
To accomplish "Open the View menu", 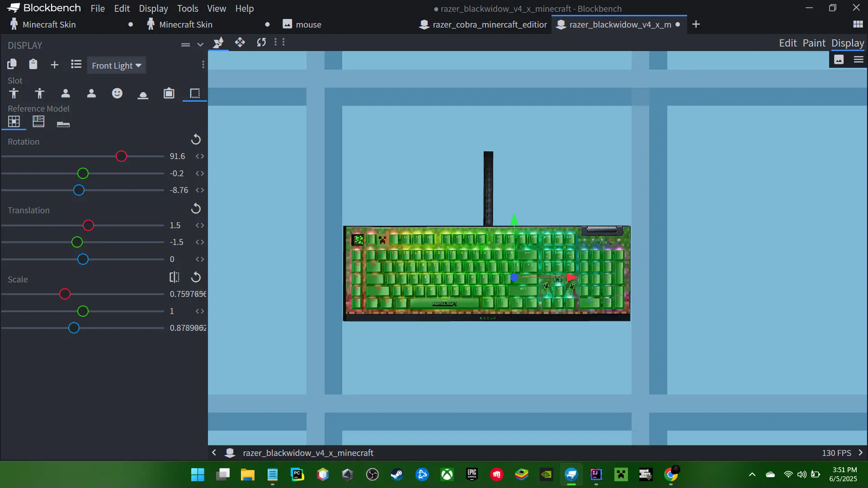I will (x=217, y=9).
